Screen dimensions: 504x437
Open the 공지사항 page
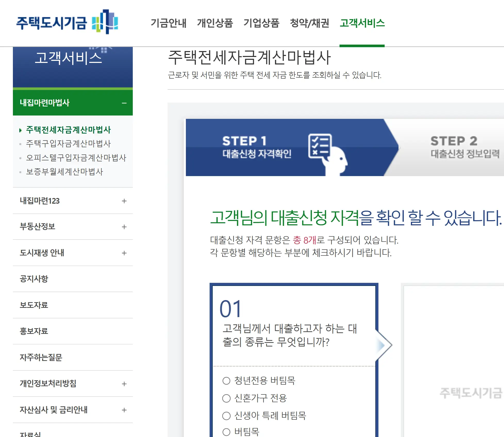73,279
